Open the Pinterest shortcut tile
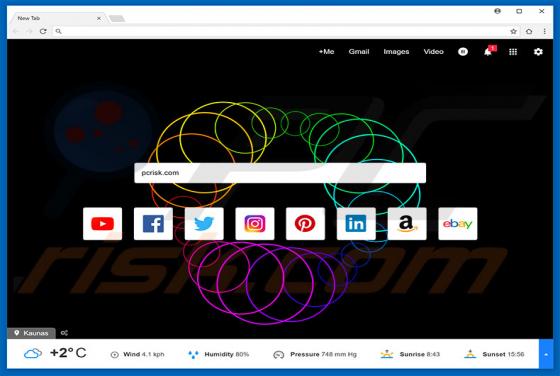Screen dimensions: 560x376 (305, 224)
